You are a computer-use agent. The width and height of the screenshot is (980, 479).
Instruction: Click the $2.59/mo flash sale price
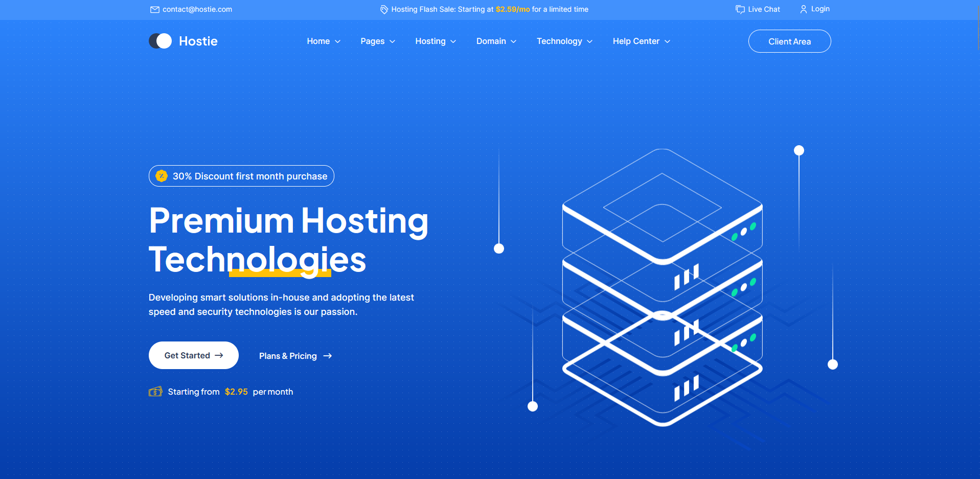(512, 10)
